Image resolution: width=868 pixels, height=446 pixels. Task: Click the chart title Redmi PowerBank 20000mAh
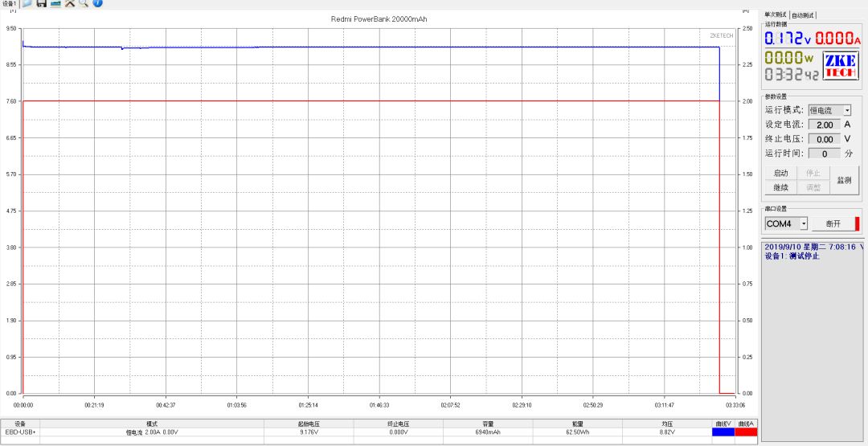(x=379, y=19)
